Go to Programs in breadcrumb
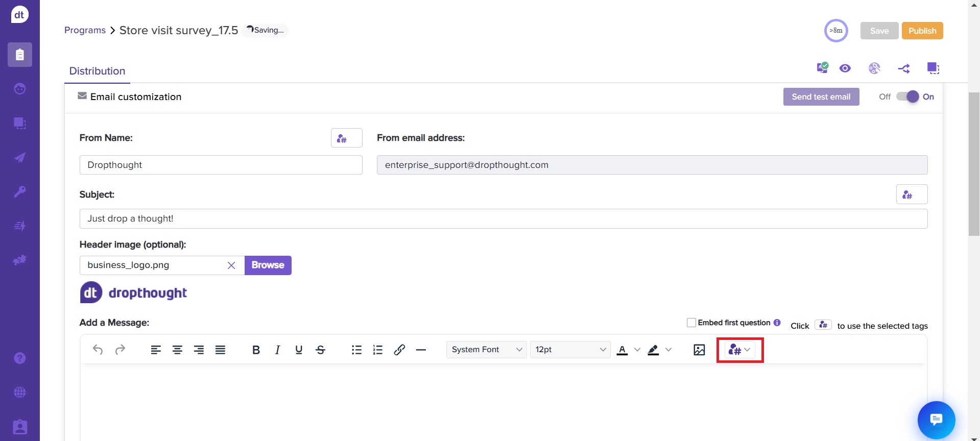This screenshot has width=980, height=441. pos(85,30)
